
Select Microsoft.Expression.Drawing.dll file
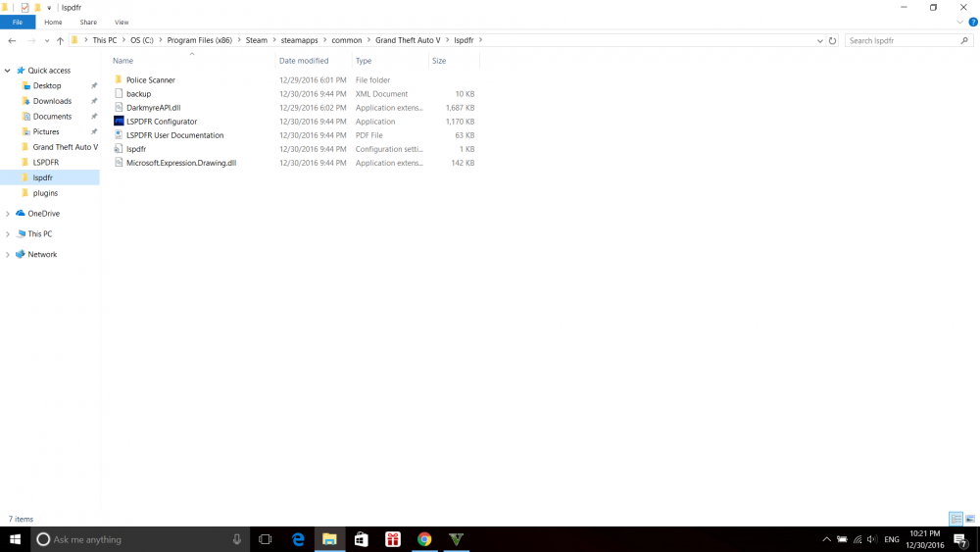(181, 163)
